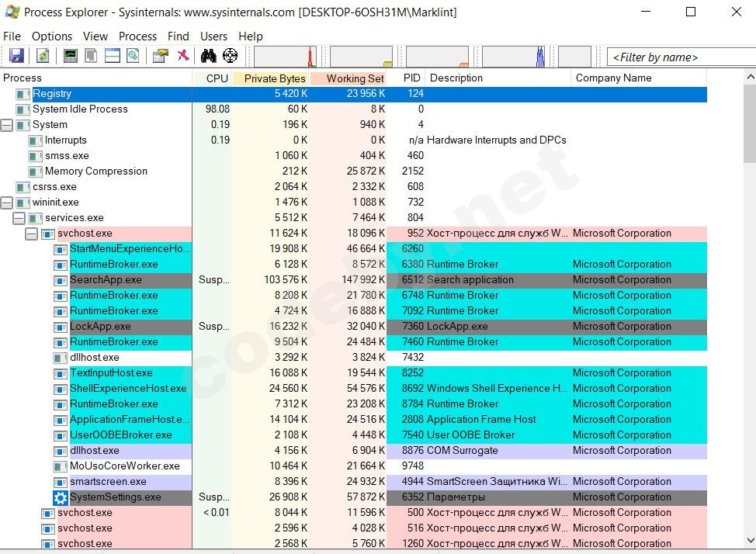
Task: Save the process list using the disk icon
Action: 16,55
